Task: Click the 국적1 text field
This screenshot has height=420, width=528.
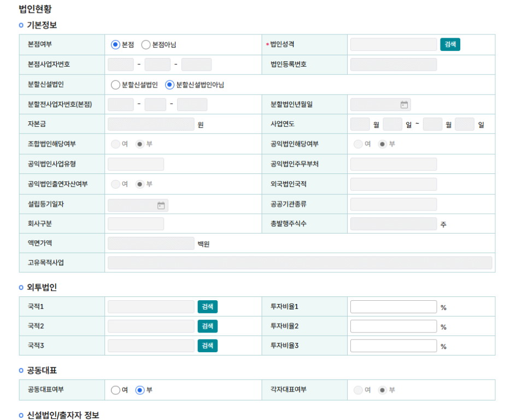Action: tap(151, 307)
